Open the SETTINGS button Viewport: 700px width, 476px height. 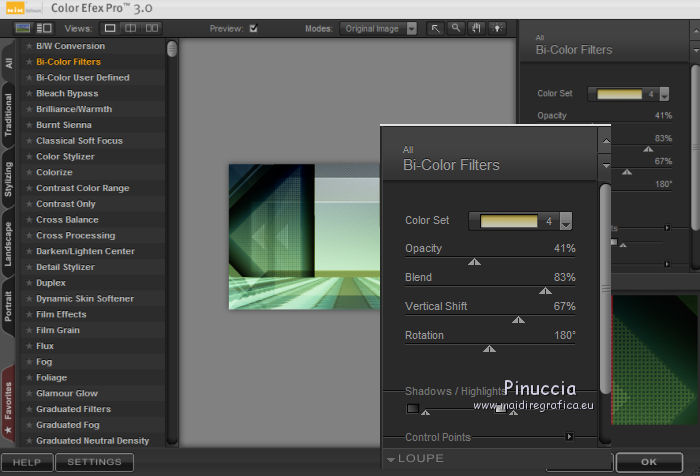(x=94, y=462)
